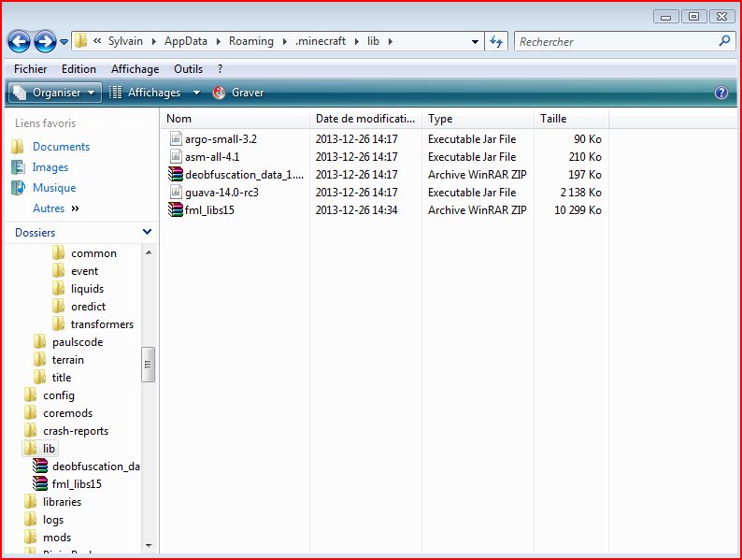Open the Organiser dropdown button
742x560 pixels.
[x=54, y=93]
